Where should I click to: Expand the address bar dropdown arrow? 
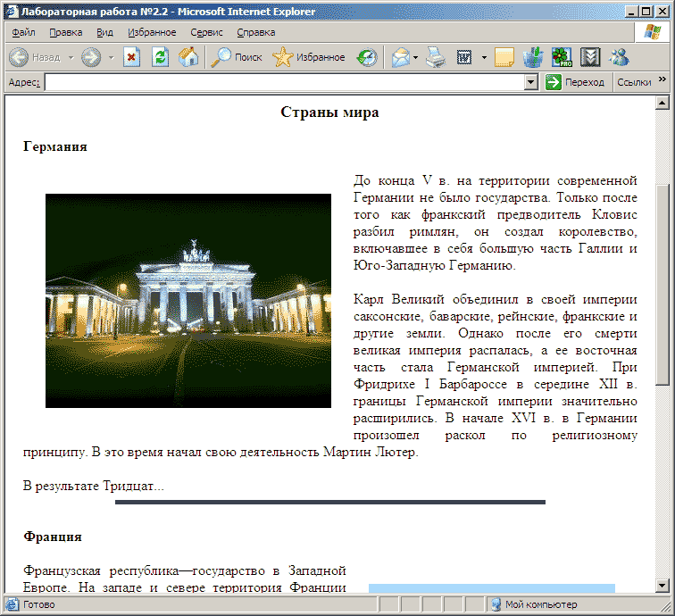coord(531,82)
